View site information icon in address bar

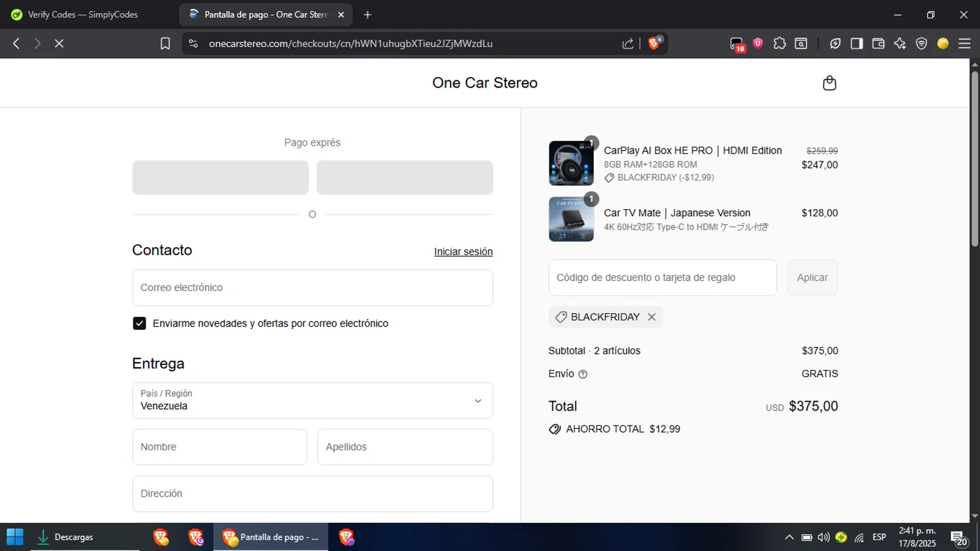[x=193, y=43]
